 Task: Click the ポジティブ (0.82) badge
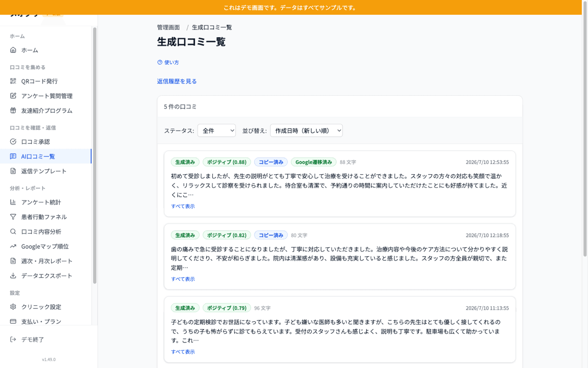(x=227, y=235)
